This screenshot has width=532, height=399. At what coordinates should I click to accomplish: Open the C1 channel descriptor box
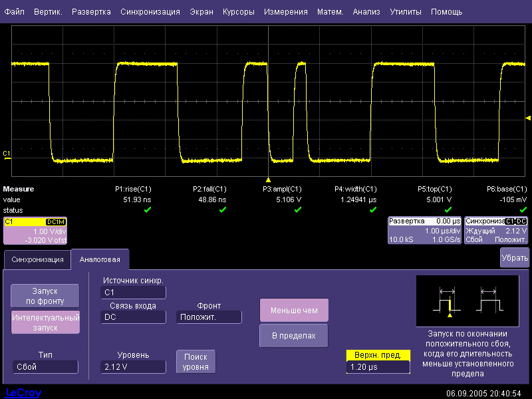[x=35, y=230]
